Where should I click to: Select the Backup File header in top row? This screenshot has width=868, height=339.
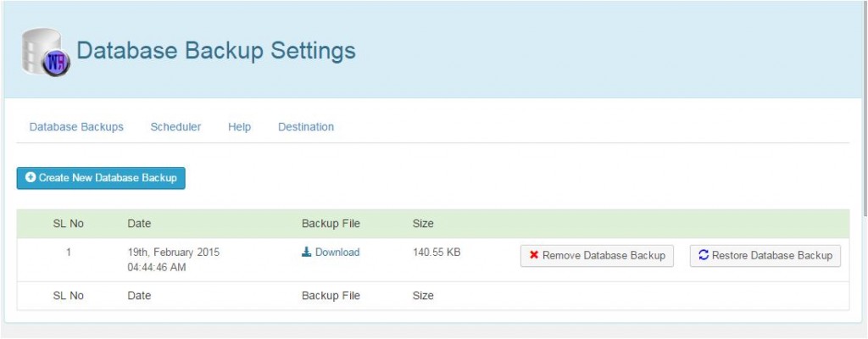[x=331, y=224]
